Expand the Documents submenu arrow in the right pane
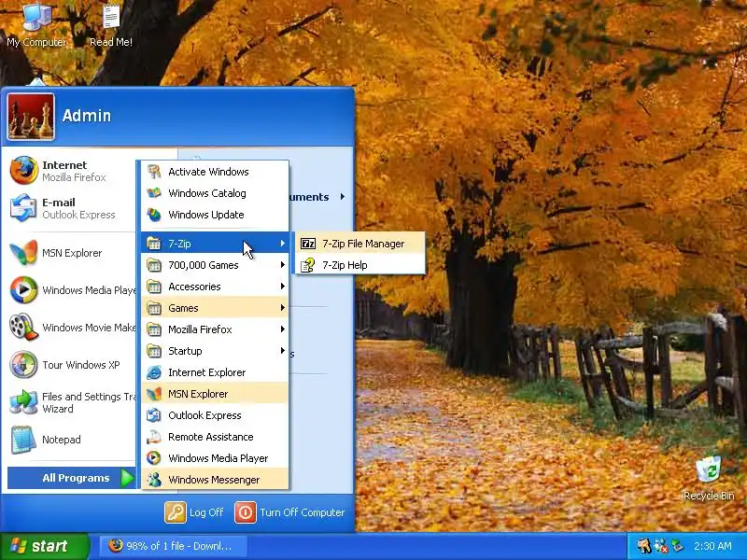This screenshot has width=747, height=560. (x=343, y=197)
